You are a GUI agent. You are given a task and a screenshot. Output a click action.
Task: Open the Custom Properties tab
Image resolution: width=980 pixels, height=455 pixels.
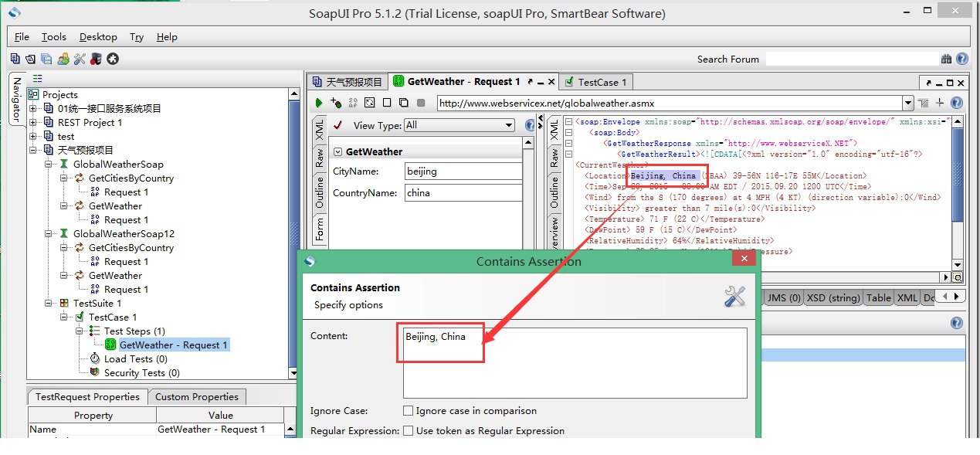click(x=197, y=396)
